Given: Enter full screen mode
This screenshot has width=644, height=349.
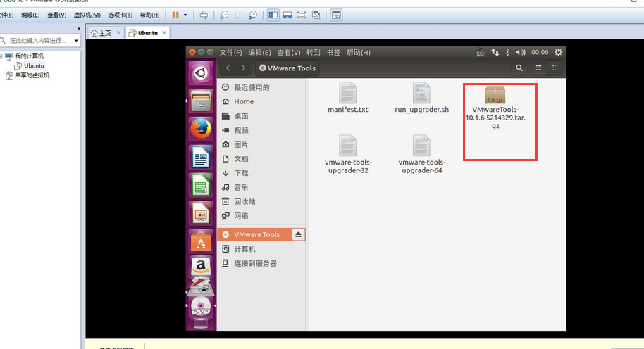Looking at the screenshot, I should click(302, 15).
